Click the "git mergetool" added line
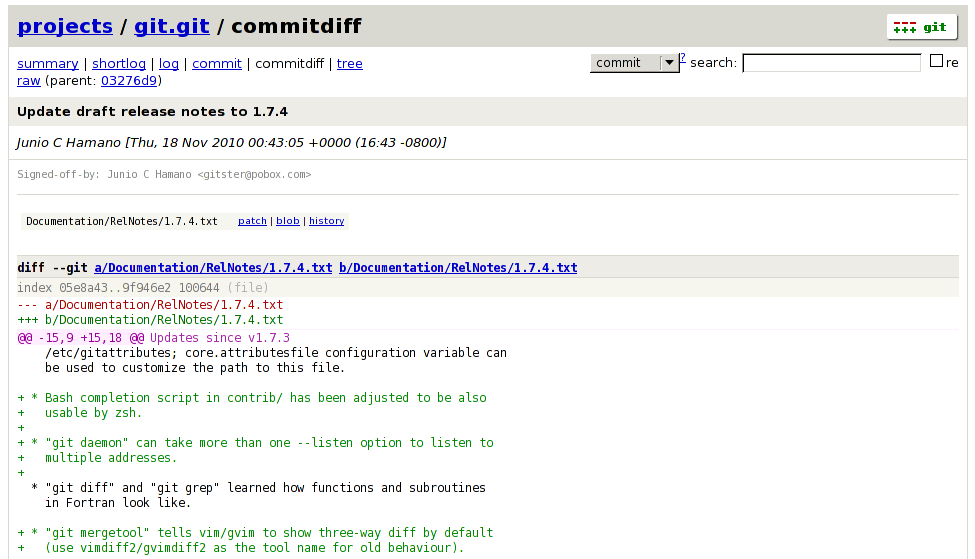 click(x=256, y=533)
